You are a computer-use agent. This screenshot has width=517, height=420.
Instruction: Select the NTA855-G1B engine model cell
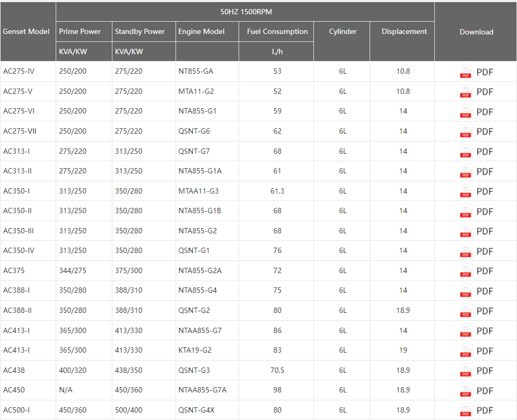click(207, 211)
